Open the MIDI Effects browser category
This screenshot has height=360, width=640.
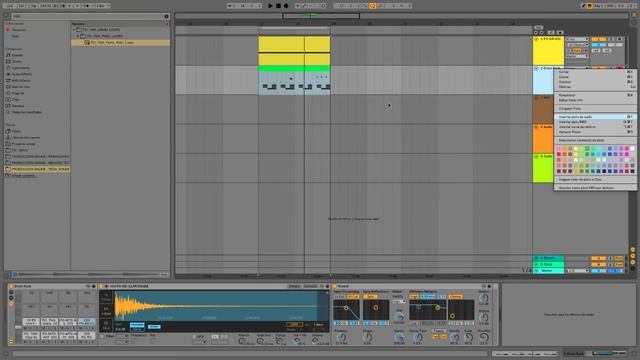21,80
